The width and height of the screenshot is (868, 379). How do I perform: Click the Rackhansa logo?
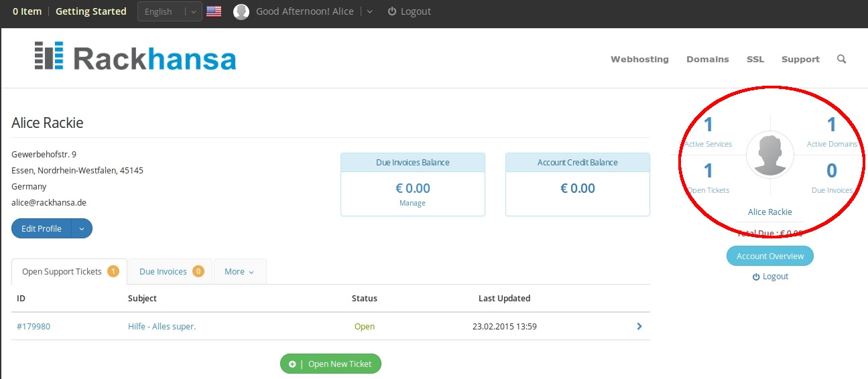(x=135, y=57)
